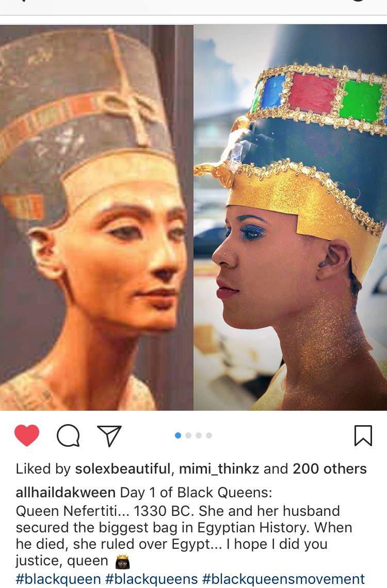Open mimi_thinkz's profile from likes
This screenshot has width=387, height=588.
coord(219,469)
